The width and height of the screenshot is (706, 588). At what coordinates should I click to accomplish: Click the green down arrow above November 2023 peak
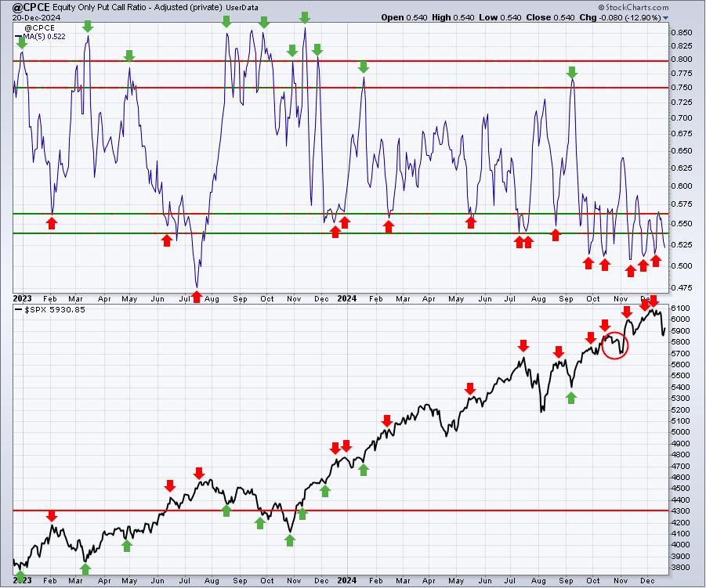(x=305, y=17)
